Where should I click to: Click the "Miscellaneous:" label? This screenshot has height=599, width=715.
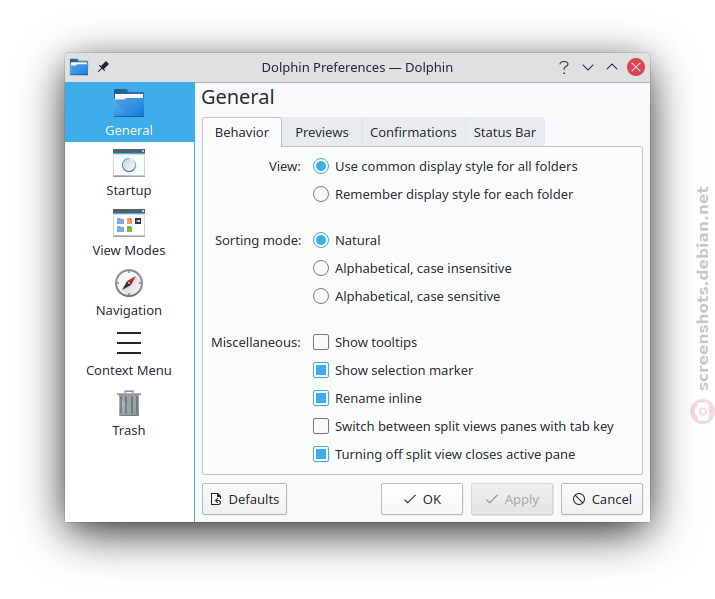pos(256,342)
